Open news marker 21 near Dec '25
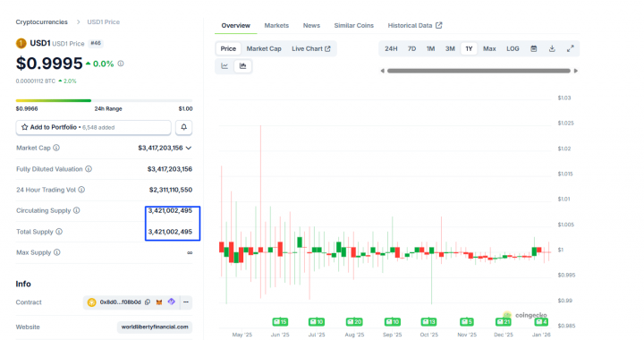Image resolution: width=644 pixels, height=340 pixels. pos(503,321)
